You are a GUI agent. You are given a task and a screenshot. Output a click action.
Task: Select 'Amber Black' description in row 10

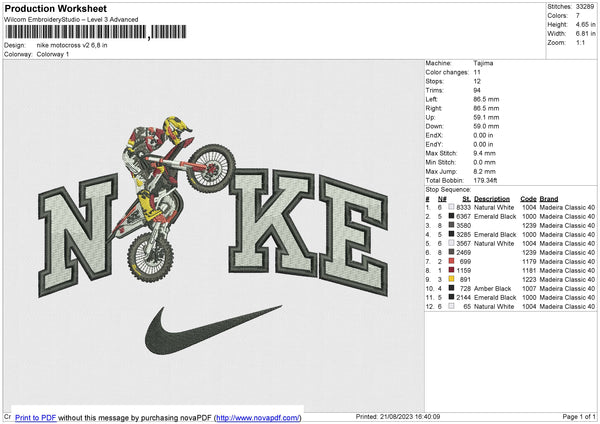(x=492, y=288)
